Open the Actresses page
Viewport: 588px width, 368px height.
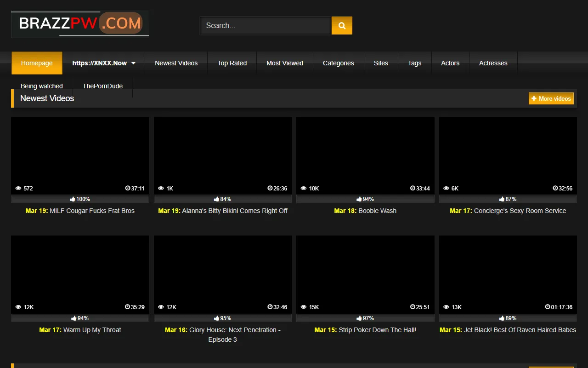coord(493,63)
